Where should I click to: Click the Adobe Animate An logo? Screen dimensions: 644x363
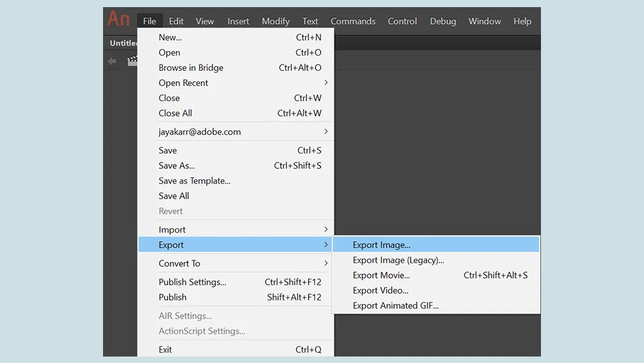[x=118, y=19]
